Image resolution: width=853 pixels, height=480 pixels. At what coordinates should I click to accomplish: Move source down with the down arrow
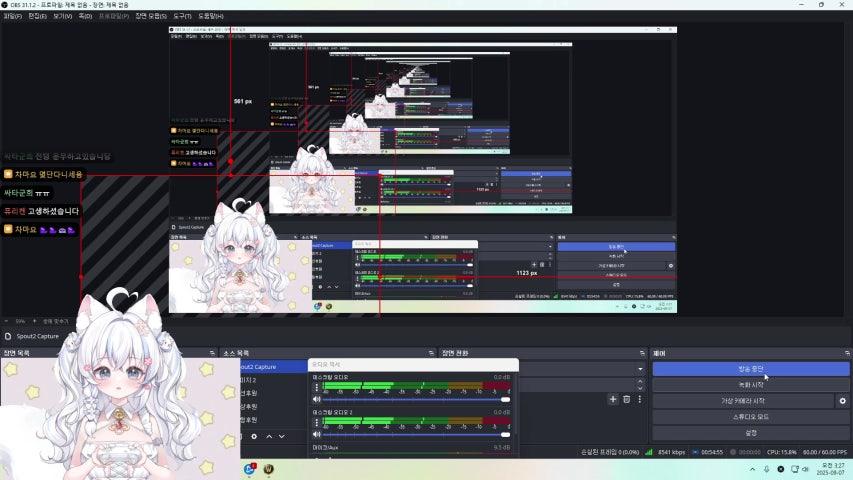click(x=282, y=436)
